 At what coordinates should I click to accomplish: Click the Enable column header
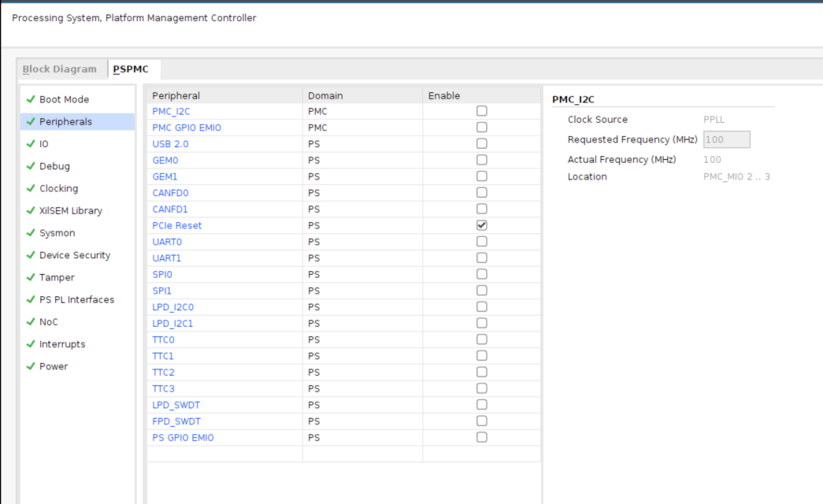pyautogui.click(x=444, y=95)
